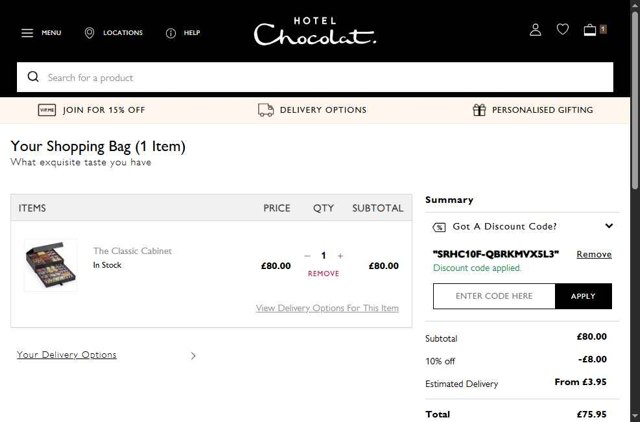
Task: Open the hamburger menu icon
Action: pos(27,33)
